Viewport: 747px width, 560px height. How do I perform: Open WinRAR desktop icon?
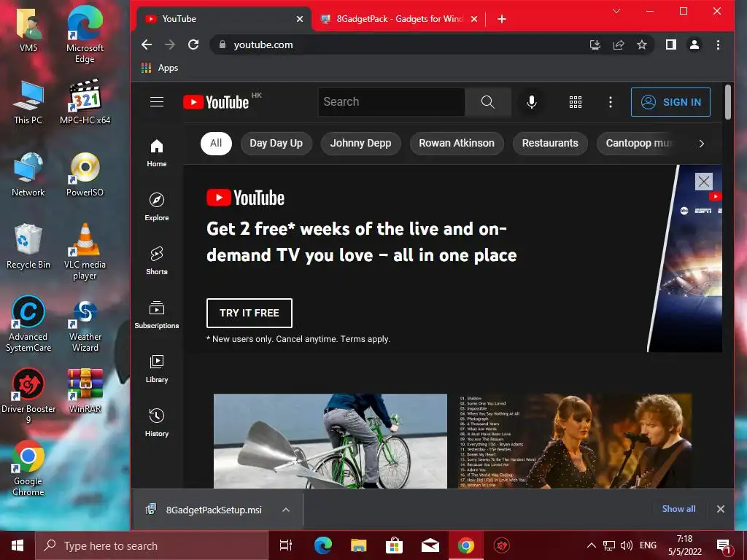[x=85, y=390]
